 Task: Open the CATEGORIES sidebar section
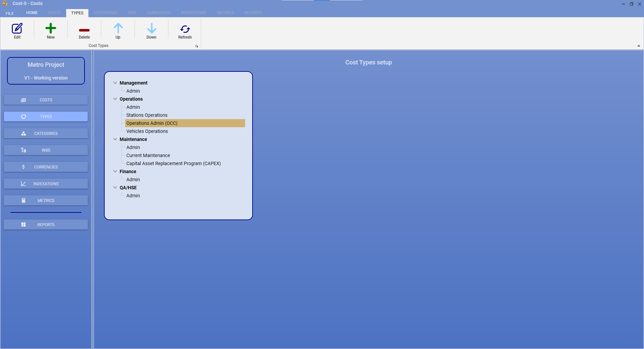point(46,134)
